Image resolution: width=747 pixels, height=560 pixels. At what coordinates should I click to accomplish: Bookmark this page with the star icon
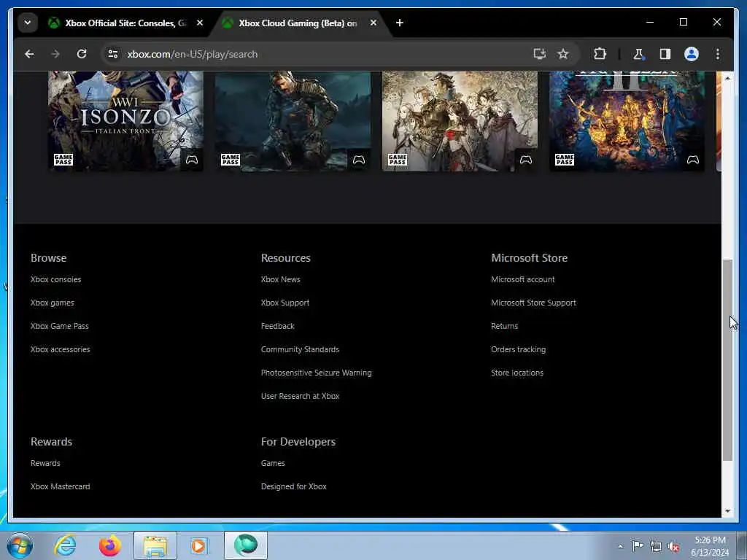click(563, 54)
